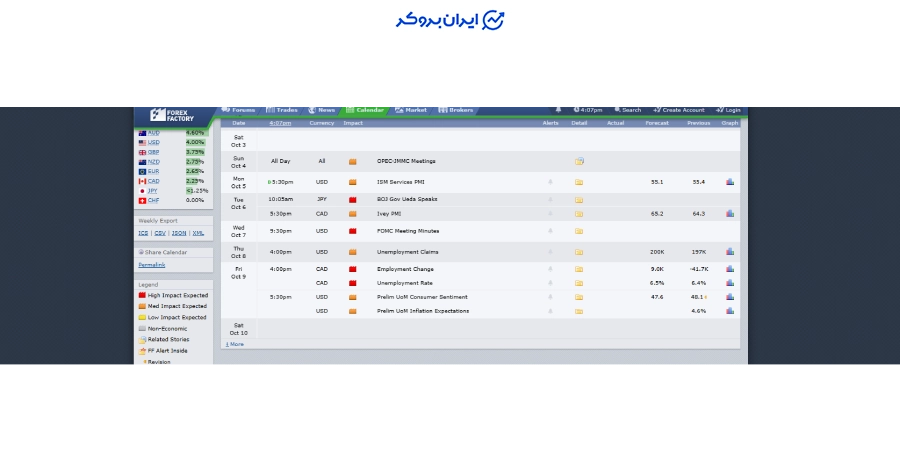The image size is (900, 471).
Task: Open the Forums tab
Action: [x=238, y=110]
